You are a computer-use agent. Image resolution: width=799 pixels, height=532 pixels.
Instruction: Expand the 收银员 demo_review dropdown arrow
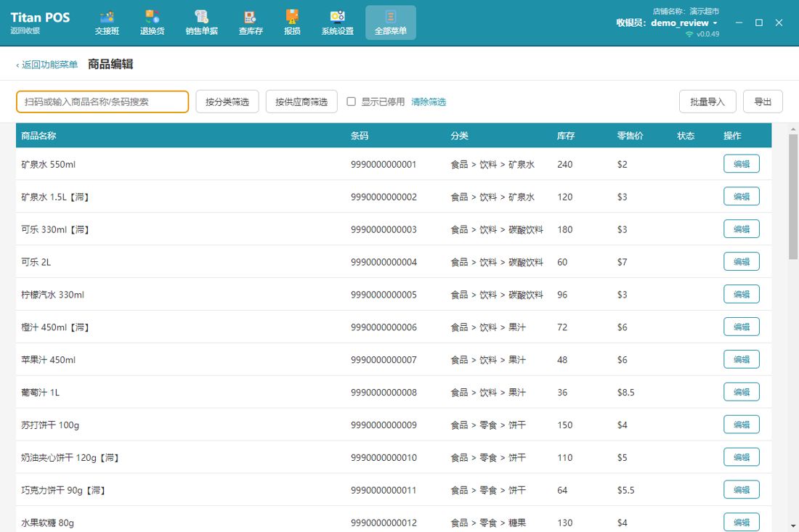tap(715, 23)
